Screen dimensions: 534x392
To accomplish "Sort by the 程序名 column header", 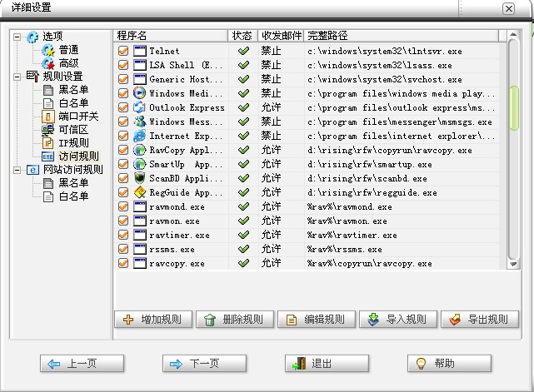I will (171, 36).
